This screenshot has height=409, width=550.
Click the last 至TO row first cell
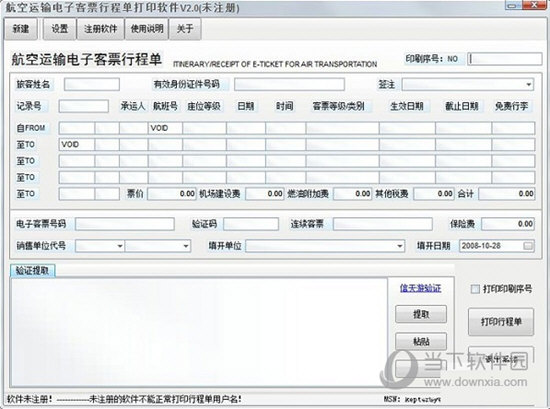76,194
